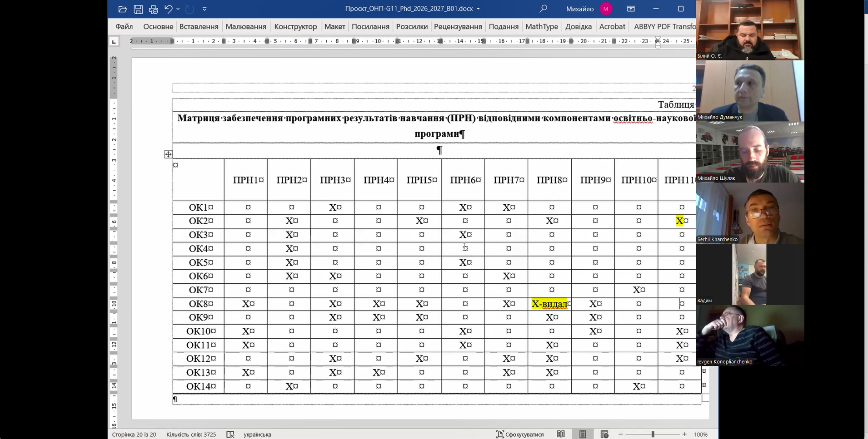Click the ribbon display options icon

coord(631,9)
